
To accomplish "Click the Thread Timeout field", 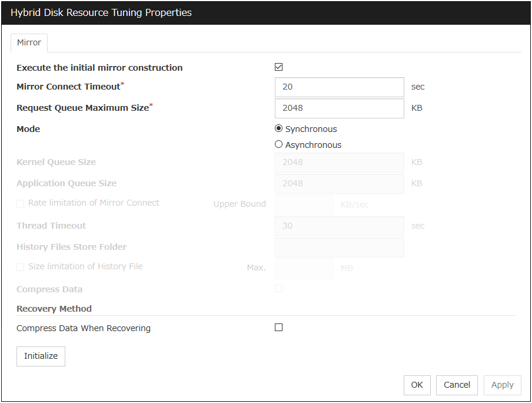I will click(x=339, y=226).
